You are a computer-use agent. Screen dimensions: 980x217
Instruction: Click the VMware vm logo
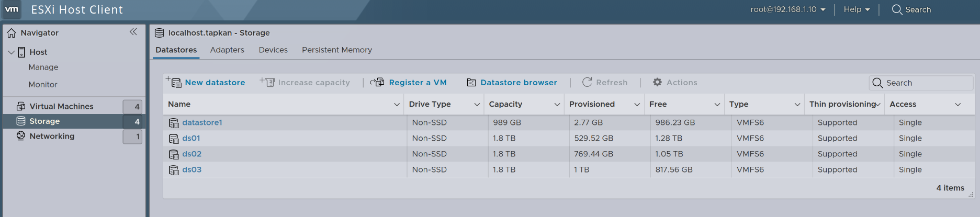[x=12, y=9]
